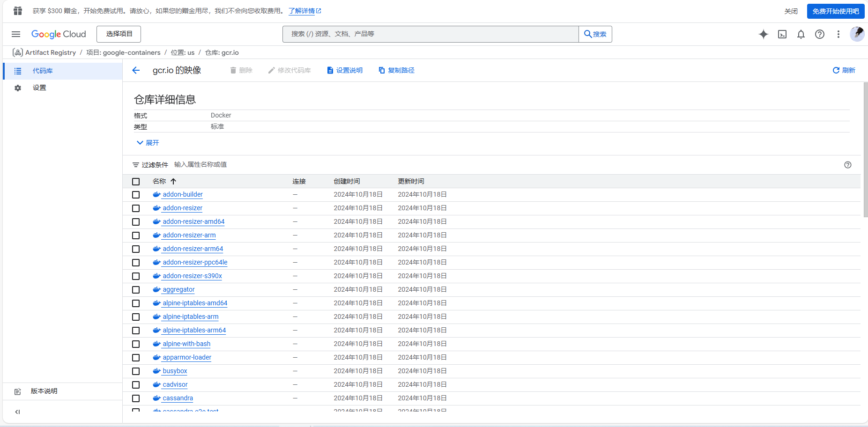This screenshot has height=427, width=868.
Task: Toggle the select-all checkbox in header
Action: click(x=136, y=182)
